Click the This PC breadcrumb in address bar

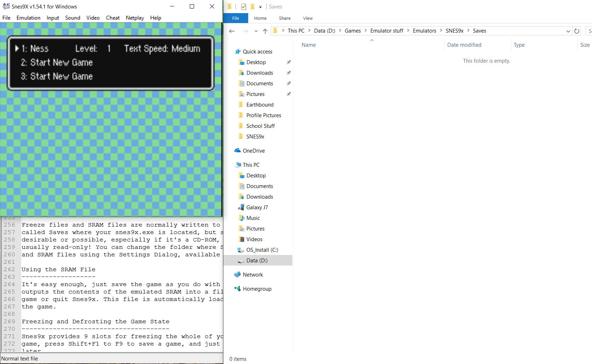click(x=296, y=31)
